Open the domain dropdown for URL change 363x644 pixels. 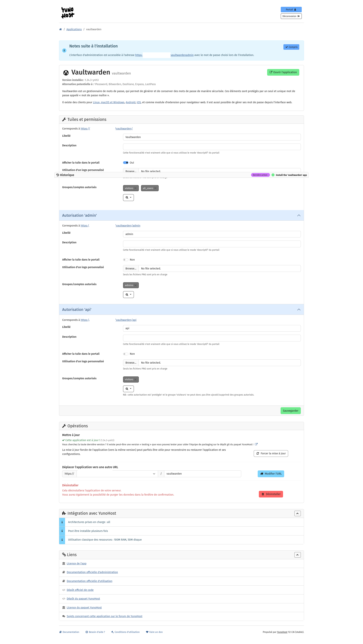click(117, 474)
